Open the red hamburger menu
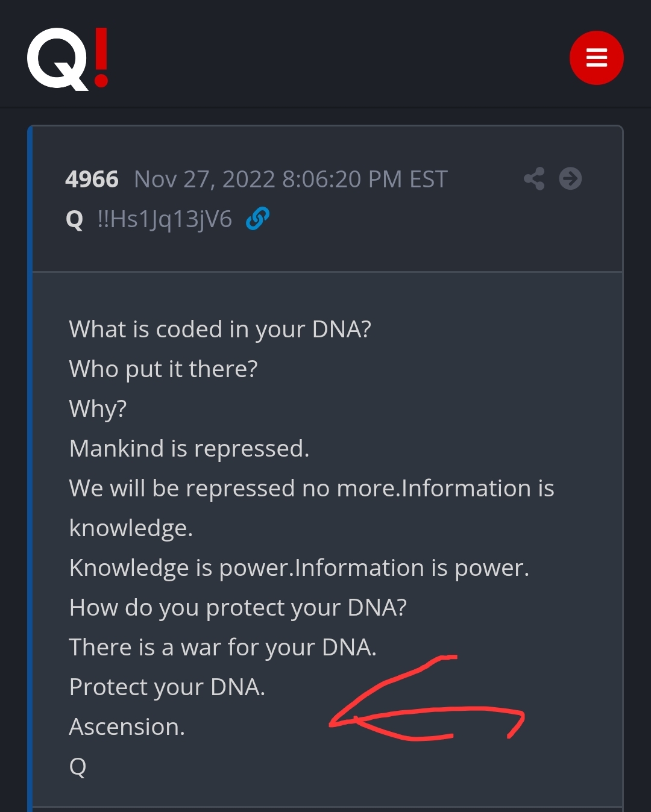This screenshot has width=651, height=812. click(x=596, y=58)
